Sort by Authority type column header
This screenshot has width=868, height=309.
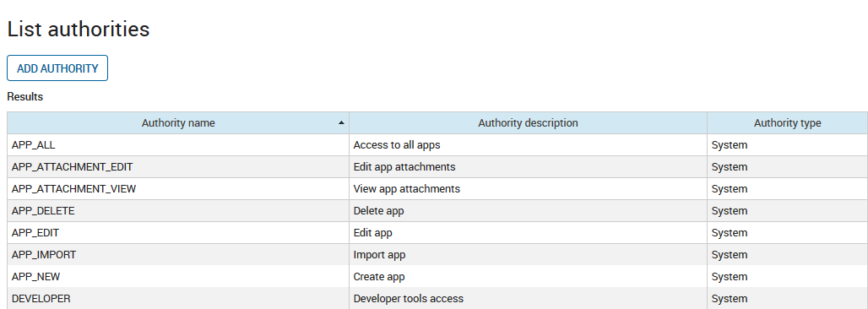click(787, 123)
